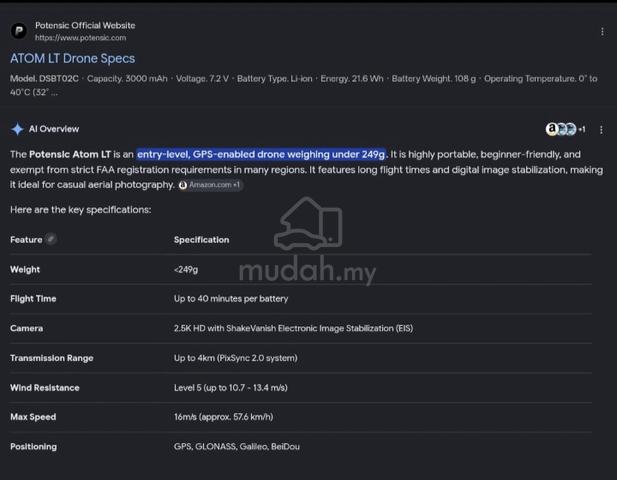The image size is (617, 480).
Task: Select the Positioning row label
Action: click(x=33, y=447)
